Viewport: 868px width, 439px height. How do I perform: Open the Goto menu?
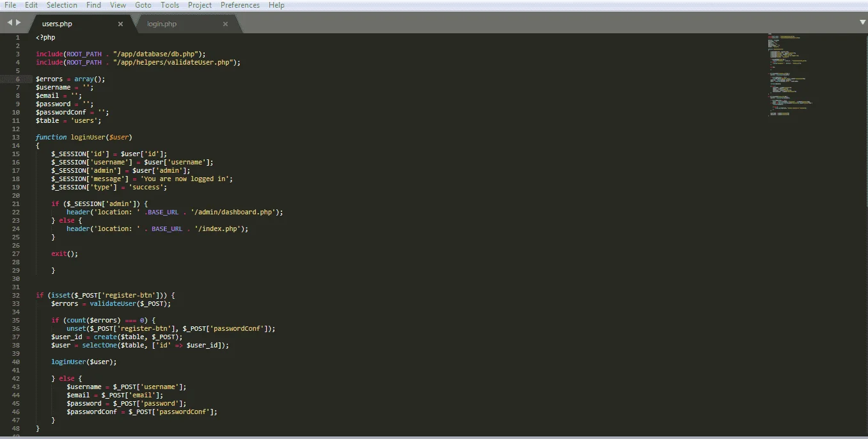tap(143, 5)
